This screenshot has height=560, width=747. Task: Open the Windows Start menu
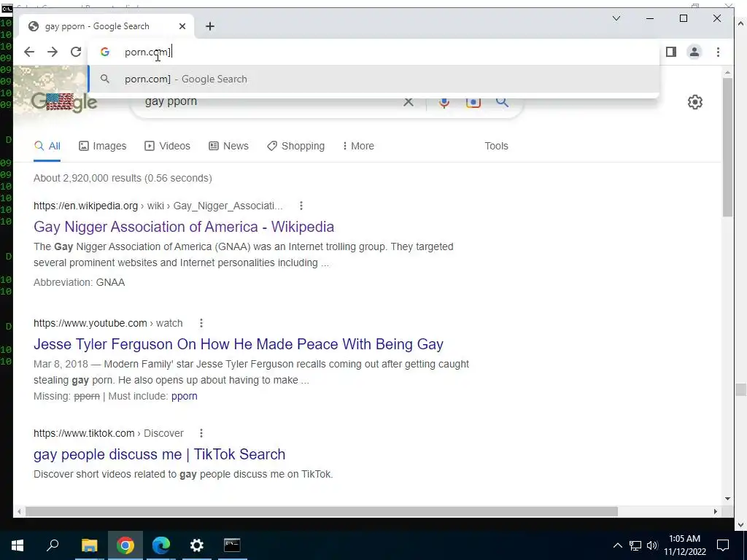tap(18, 545)
